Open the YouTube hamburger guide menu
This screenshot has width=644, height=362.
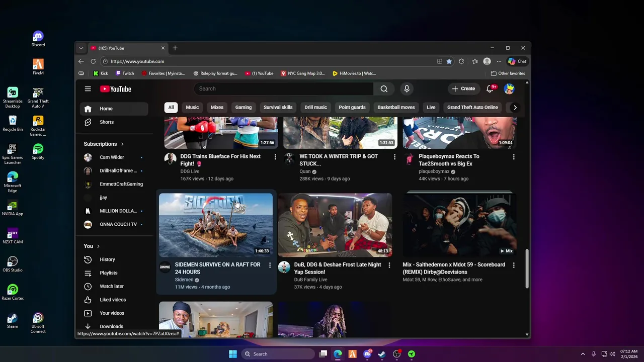coord(88,89)
